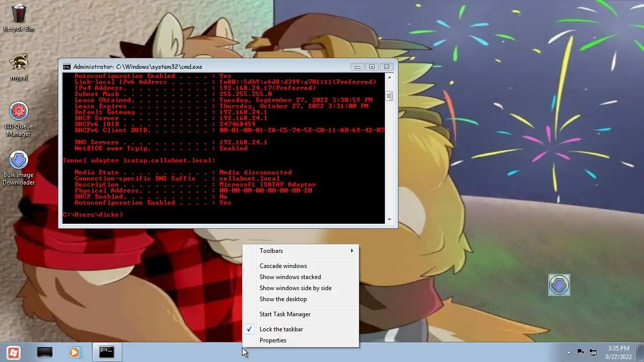Click the Lease Expires line

pos(221,106)
